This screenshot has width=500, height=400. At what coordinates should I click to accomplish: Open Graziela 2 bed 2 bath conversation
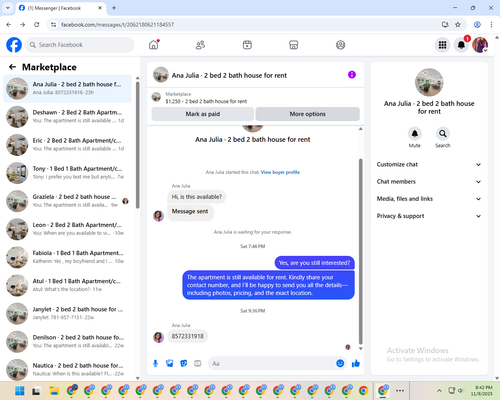[67, 201]
